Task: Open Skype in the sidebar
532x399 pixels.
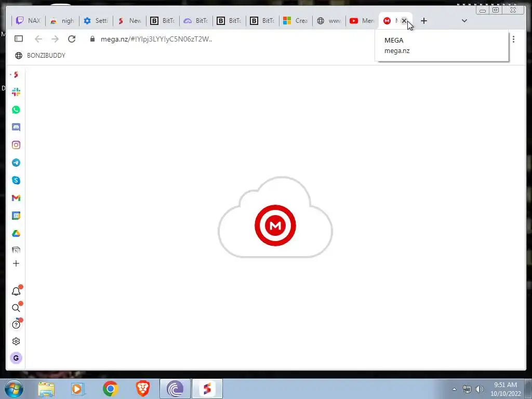Action: (16, 180)
